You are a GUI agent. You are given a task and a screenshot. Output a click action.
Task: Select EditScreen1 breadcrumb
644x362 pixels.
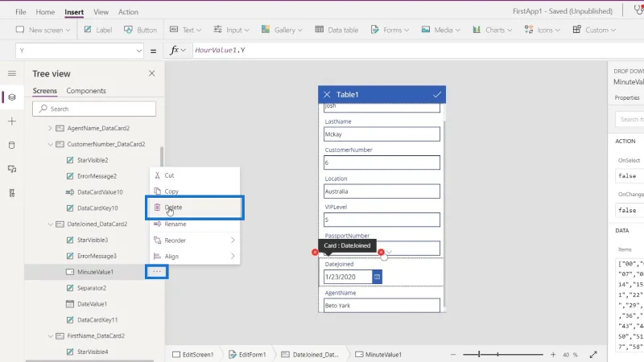[x=193, y=354]
